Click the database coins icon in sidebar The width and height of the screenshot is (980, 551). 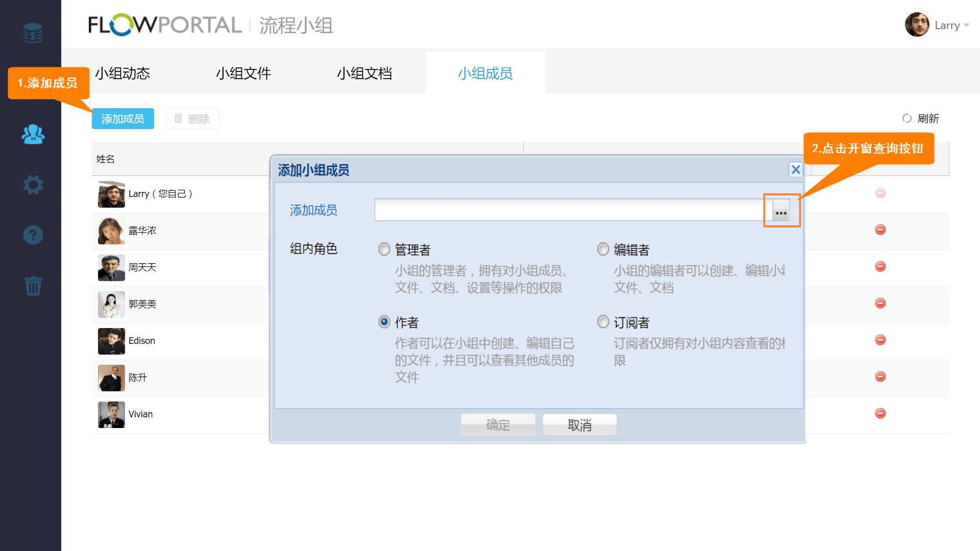coord(33,33)
